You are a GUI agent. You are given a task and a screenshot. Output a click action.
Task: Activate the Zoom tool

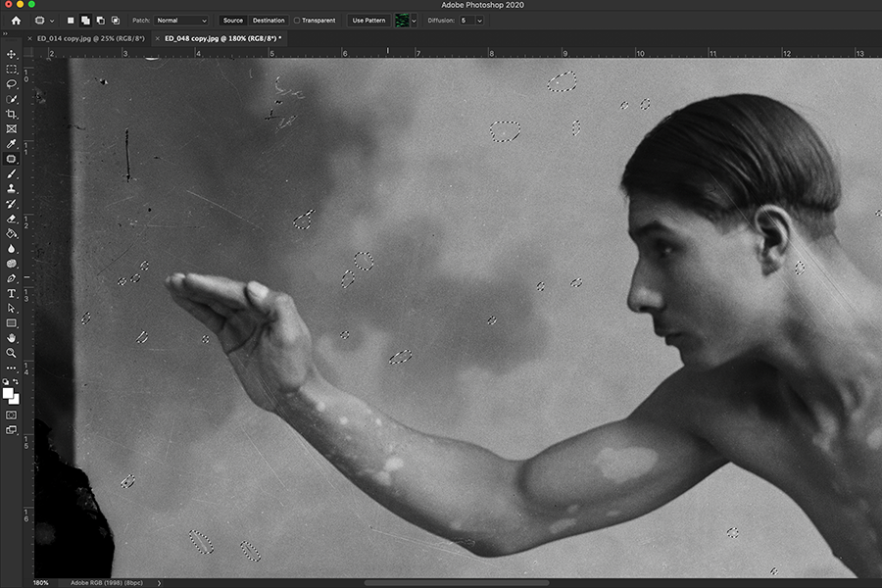[12, 353]
